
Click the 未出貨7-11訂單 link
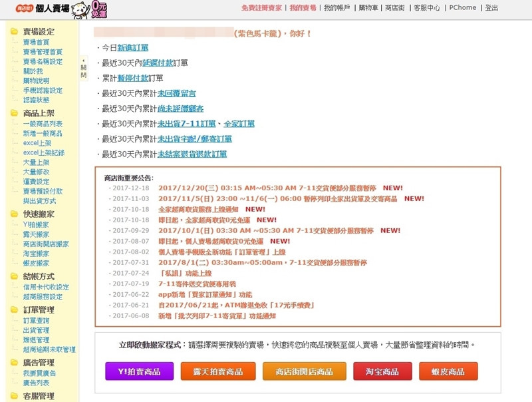[x=186, y=124]
